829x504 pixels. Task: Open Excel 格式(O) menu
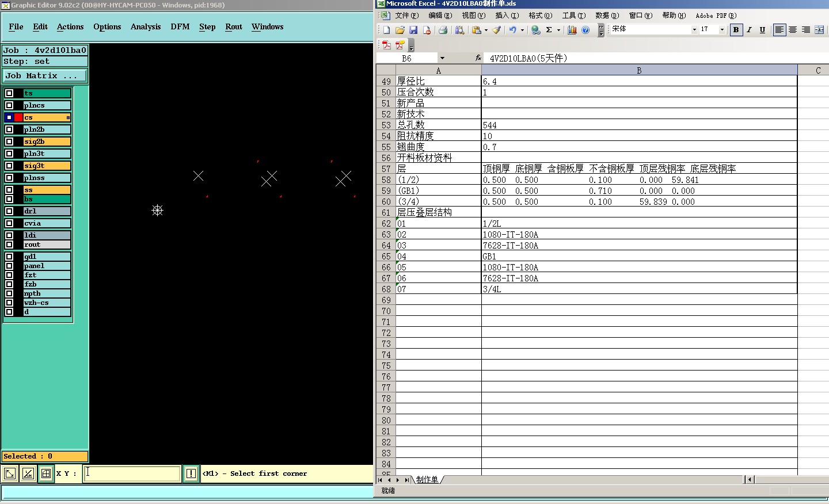click(540, 16)
